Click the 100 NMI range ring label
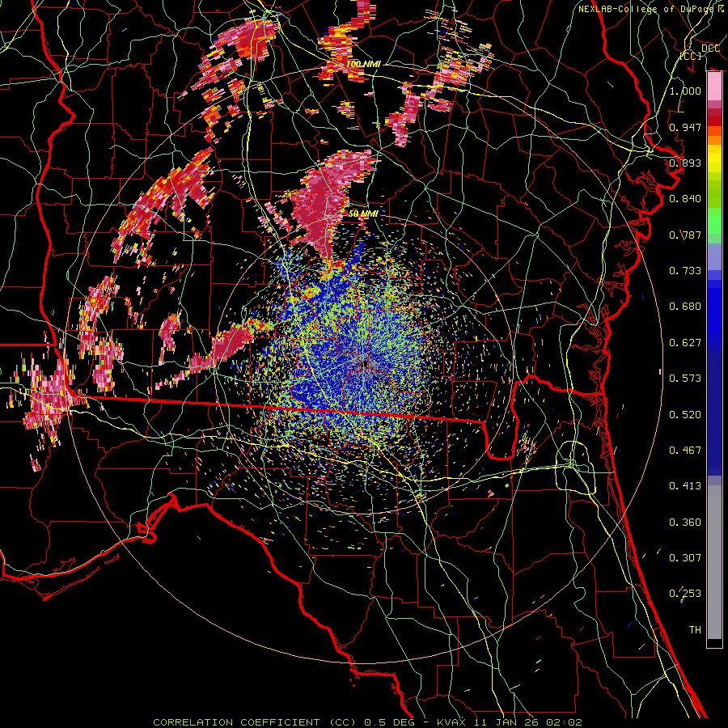The height and width of the screenshot is (728, 728). 363,64
